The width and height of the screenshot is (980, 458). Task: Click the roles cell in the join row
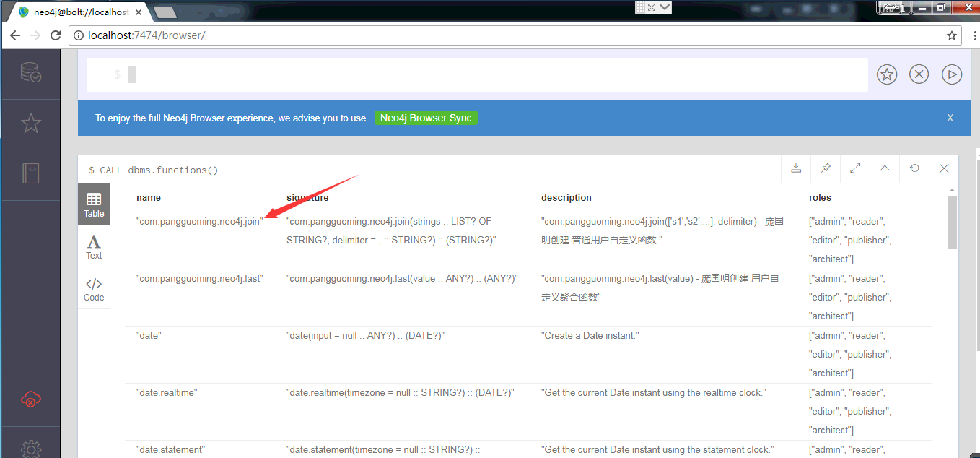[x=850, y=240]
